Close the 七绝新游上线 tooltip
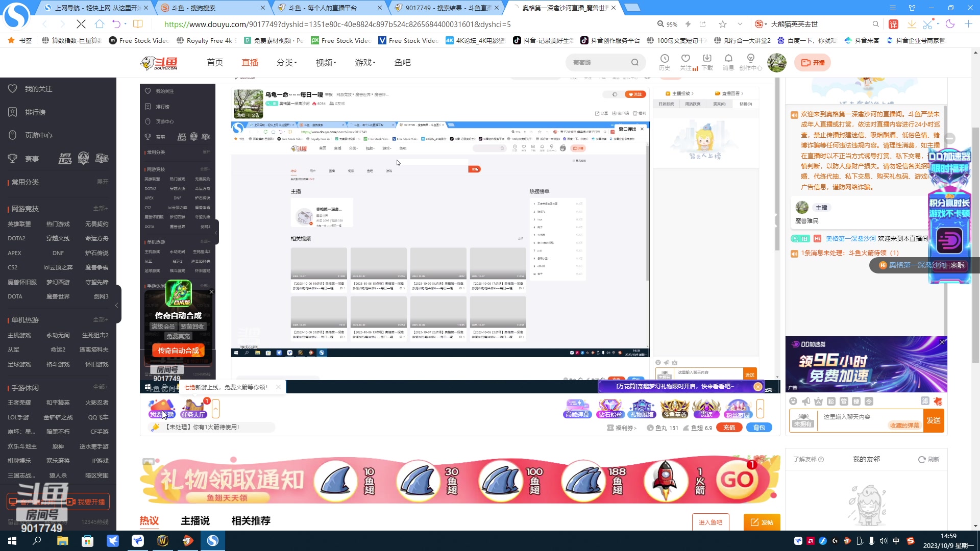 coord(278,387)
